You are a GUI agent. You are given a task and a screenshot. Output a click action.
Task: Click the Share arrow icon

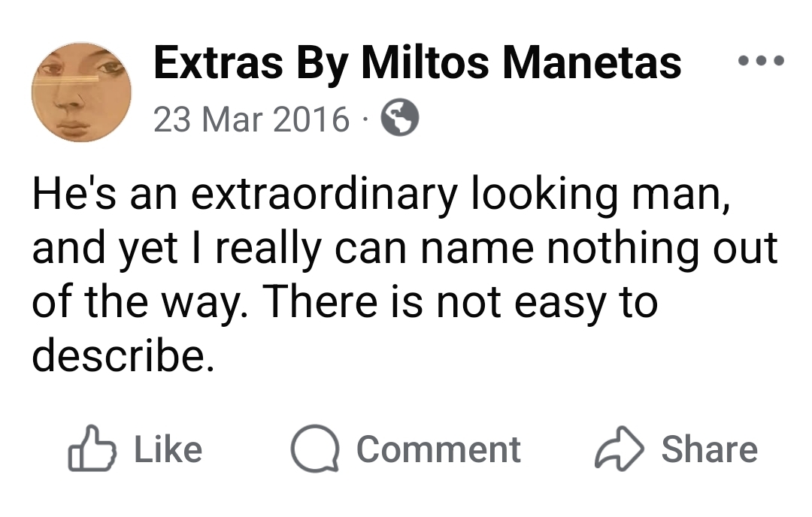pos(620,449)
